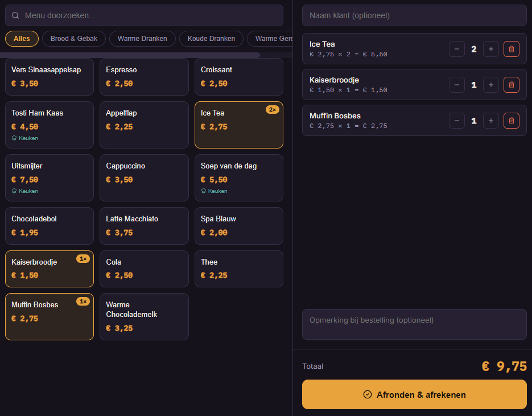Add a Cola to the order
The width and height of the screenshot is (532, 416).
tap(144, 269)
